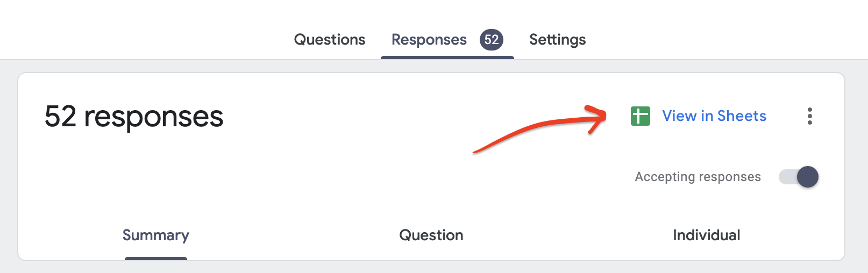Screen dimensions: 868x273
Task: Open the three-dot more options menu
Action: click(x=809, y=116)
